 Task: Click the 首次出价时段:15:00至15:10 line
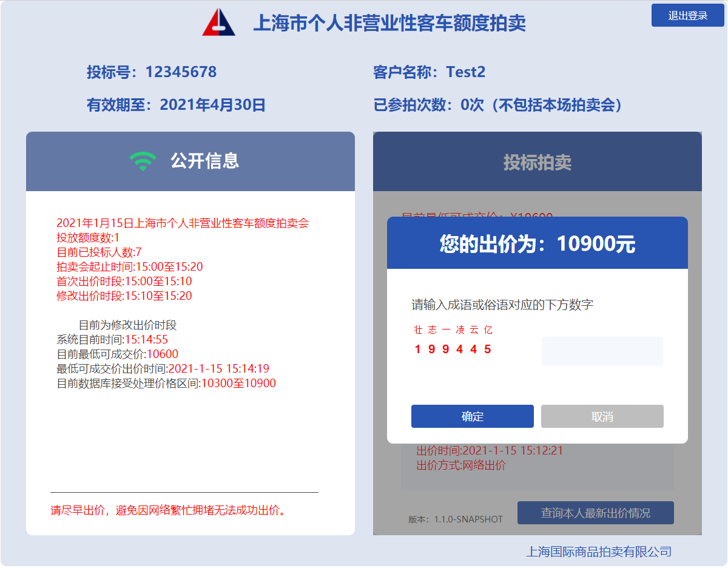coord(124,282)
